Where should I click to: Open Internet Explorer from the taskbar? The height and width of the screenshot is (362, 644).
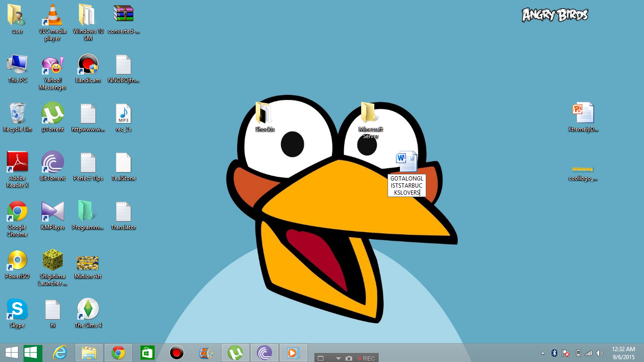60,353
